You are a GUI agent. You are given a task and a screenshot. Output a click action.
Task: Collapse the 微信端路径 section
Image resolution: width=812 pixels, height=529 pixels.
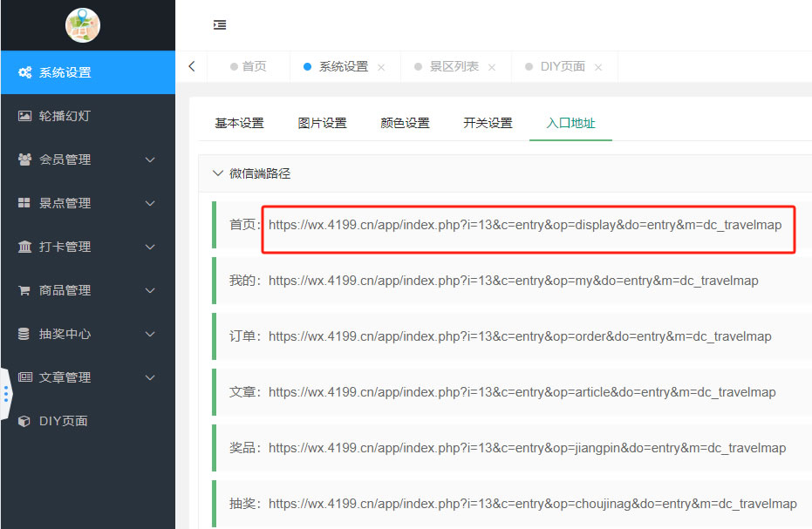218,173
